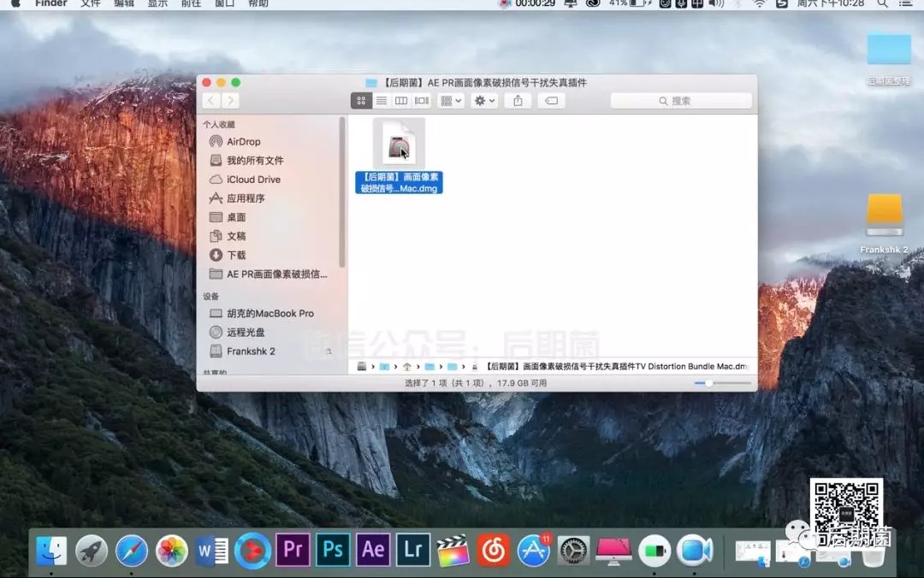This screenshot has width=924, height=578.
Task: Open the Frankshk 2 drive on desktop
Action: click(885, 217)
